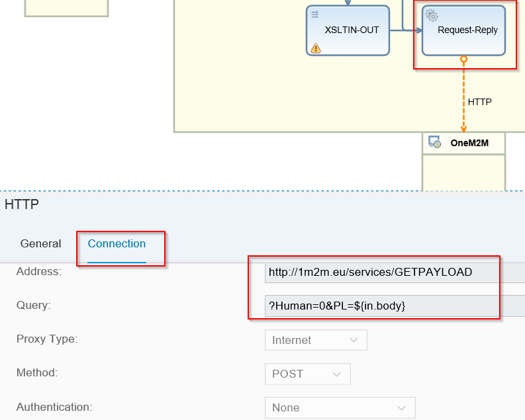Viewport: 525px width, 420px height.
Task: Expand the Method dropdown showing POST
Action: click(x=307, y=374)
